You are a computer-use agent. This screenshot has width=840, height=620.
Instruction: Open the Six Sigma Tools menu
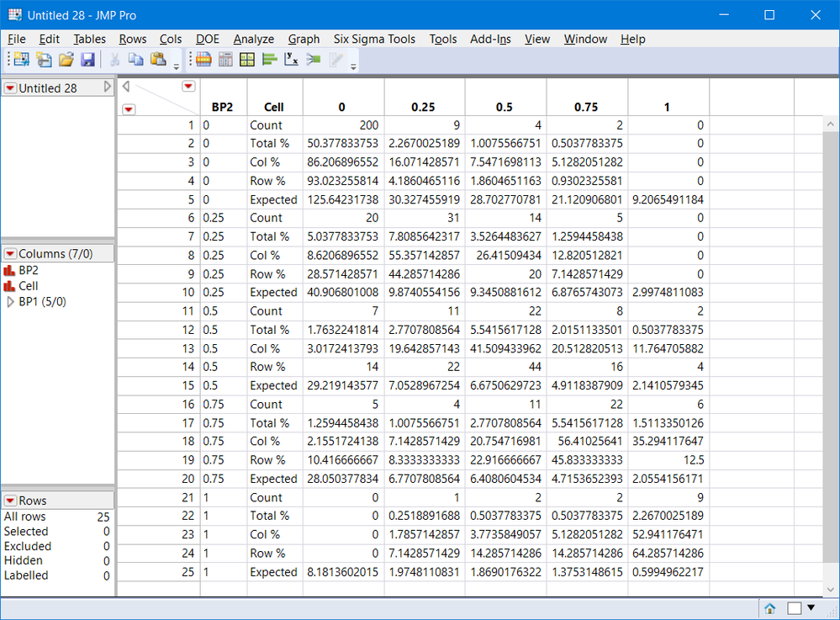(374, 40)
